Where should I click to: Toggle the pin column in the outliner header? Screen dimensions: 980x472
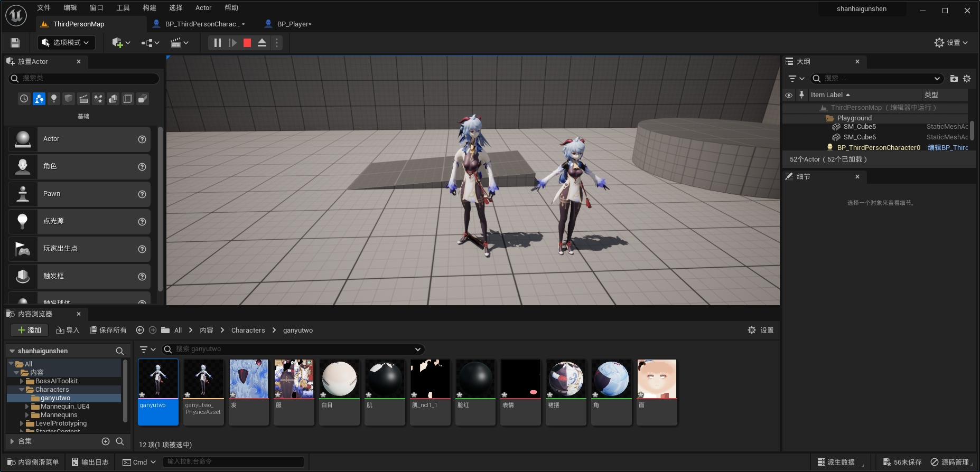point(801,95)
